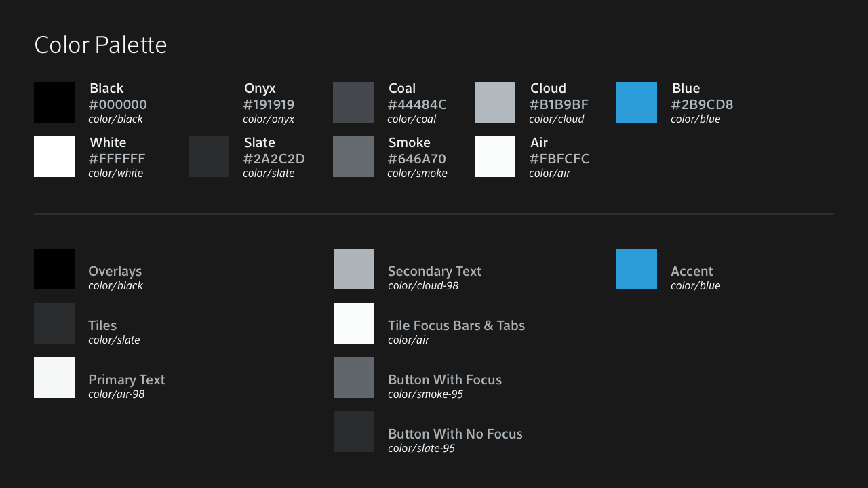Viewport: 868px width, 488px height.
Task: Choose the Button With No Focus swatch
Action: [x=354, y=432]
